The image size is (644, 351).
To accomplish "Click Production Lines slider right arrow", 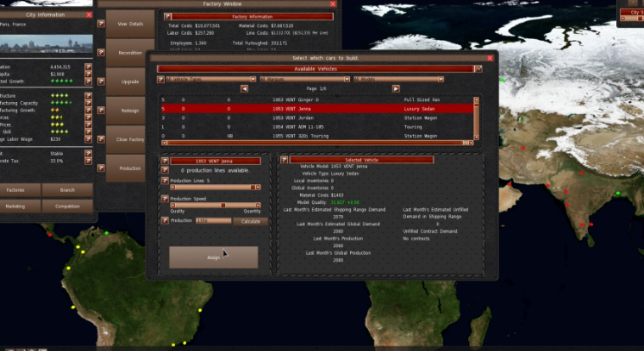I will (x=258, y=187).
